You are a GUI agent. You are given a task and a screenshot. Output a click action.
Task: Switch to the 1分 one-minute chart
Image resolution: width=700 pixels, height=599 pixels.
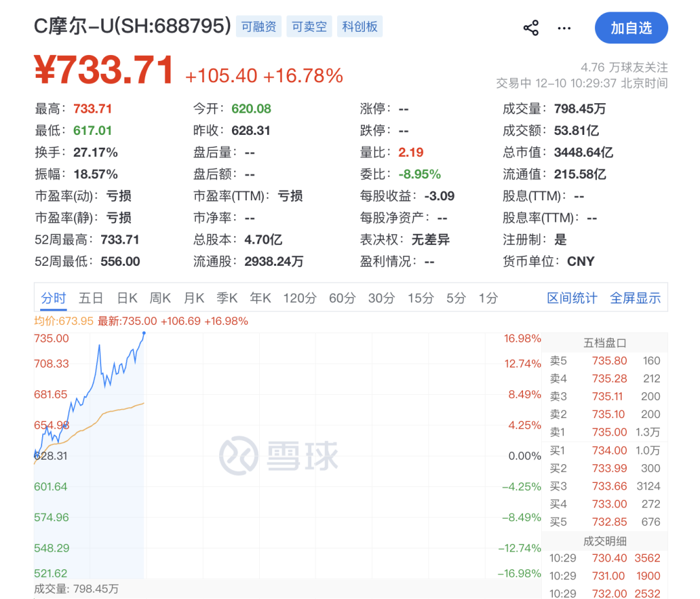[488, 298]
